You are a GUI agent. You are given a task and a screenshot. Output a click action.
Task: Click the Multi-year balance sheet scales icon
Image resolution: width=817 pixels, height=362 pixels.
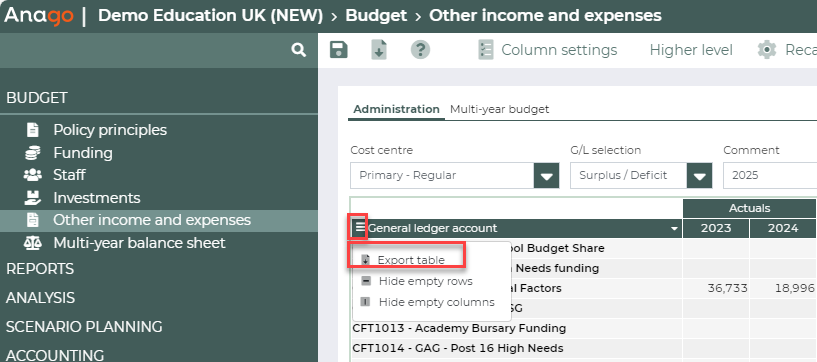[x=32, y=243]
